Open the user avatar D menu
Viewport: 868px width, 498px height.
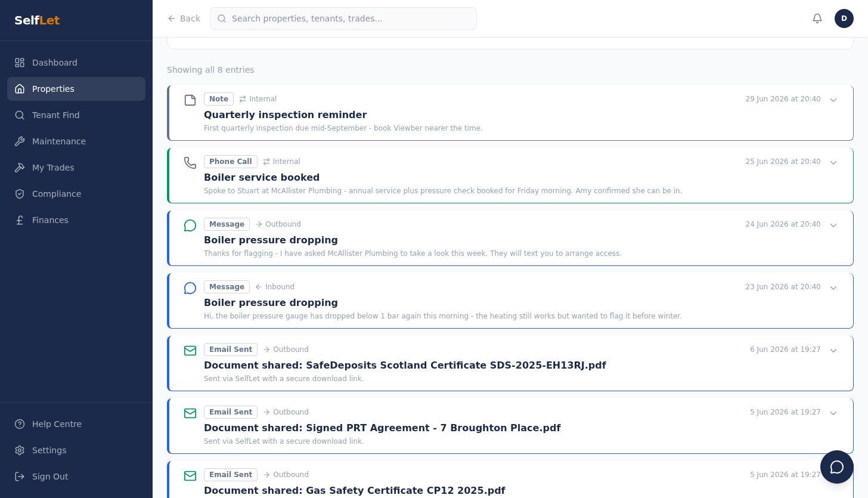pyautogui.click(x=844, y=18)
